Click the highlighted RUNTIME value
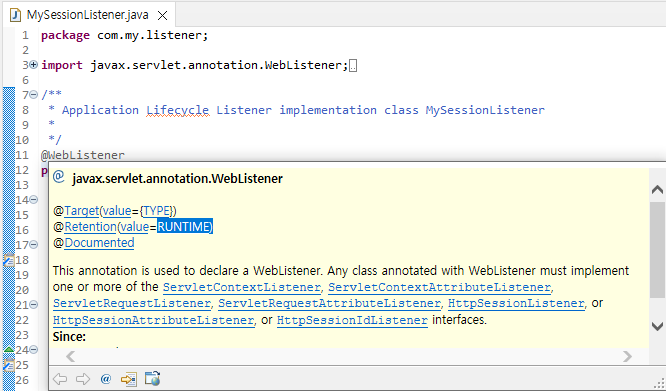The image size is (666, 391). coord(185,227)
